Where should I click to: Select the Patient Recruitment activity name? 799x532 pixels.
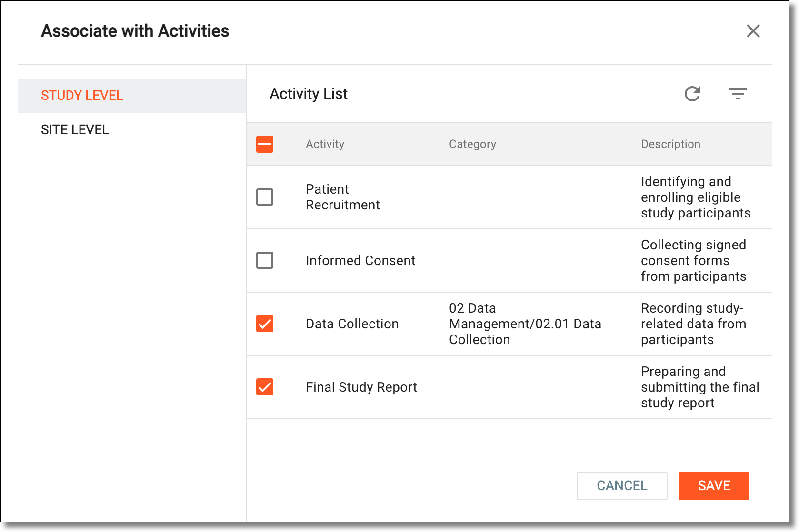pyautogui.click(x=343, y=197)
